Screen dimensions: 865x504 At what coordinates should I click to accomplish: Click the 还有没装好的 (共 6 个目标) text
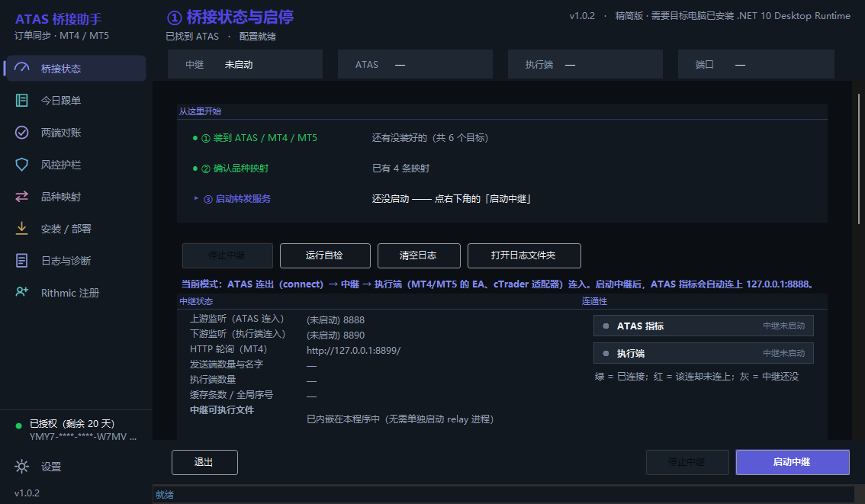coord(429,138)
